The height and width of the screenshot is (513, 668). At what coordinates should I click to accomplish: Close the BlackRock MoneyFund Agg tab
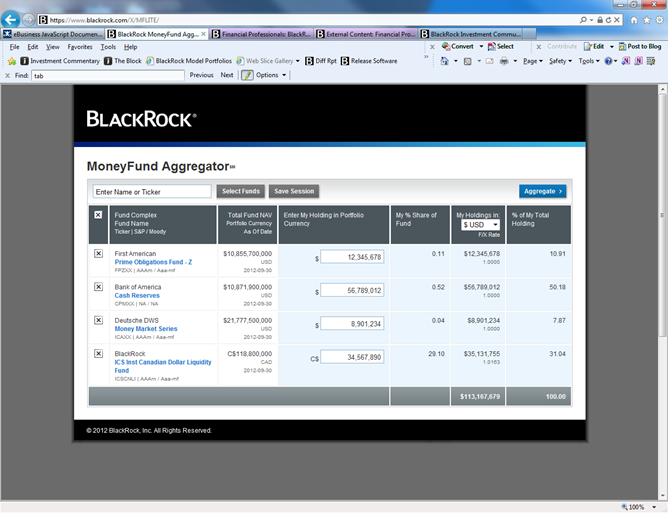coord(204,34)
